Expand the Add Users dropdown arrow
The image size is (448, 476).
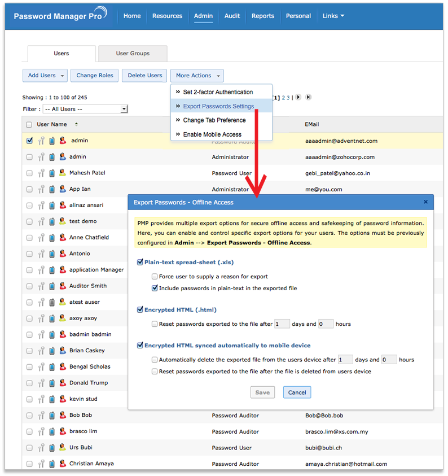tap(62, 76)
